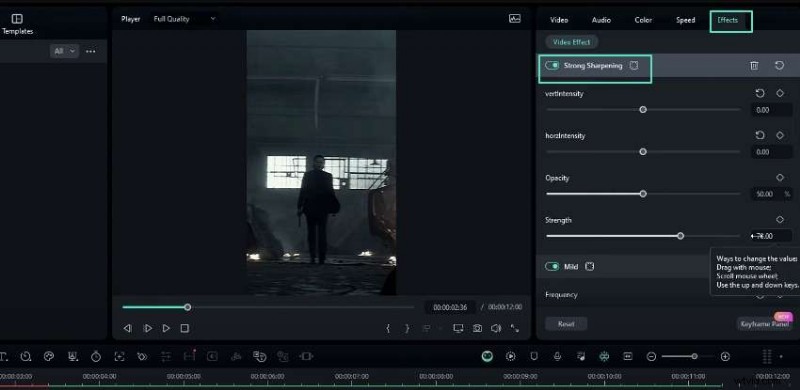The image size is (800, 390).
Task: Add a keyframe for horzIntensity
Action: 780,135
